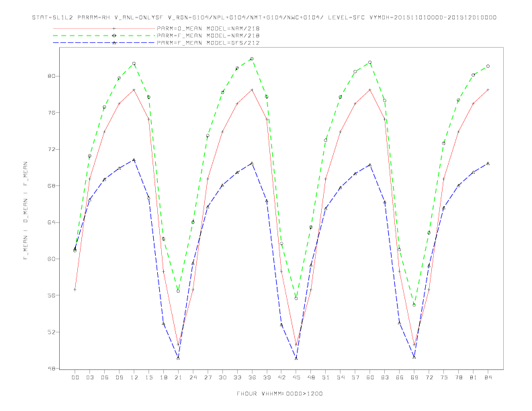This screenshot has height=411, width=532.
Task: Click x-axis forecast hour label 24
Action: tap(193, 377)
